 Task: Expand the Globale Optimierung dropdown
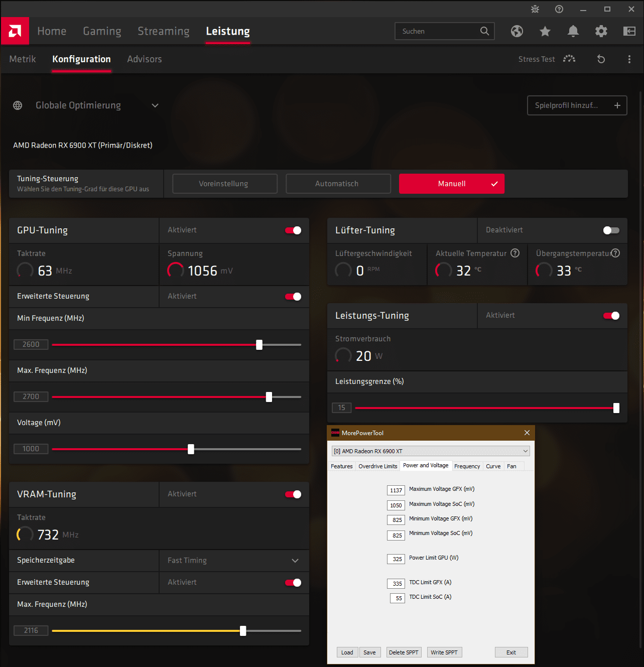point(155,105)
